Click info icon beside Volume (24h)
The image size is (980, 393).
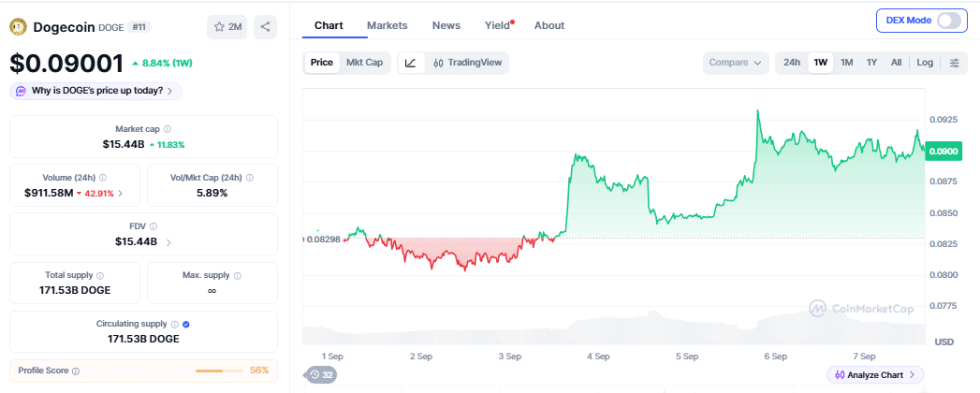(103, 178)
